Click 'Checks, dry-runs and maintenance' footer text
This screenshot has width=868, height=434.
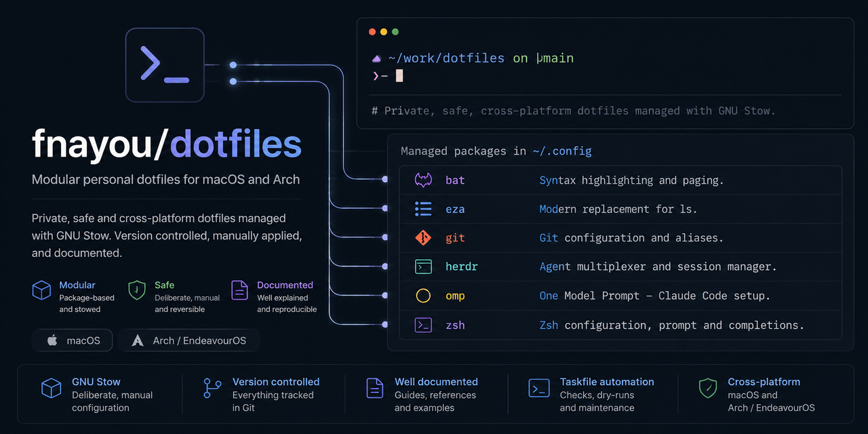coord(597,401)
